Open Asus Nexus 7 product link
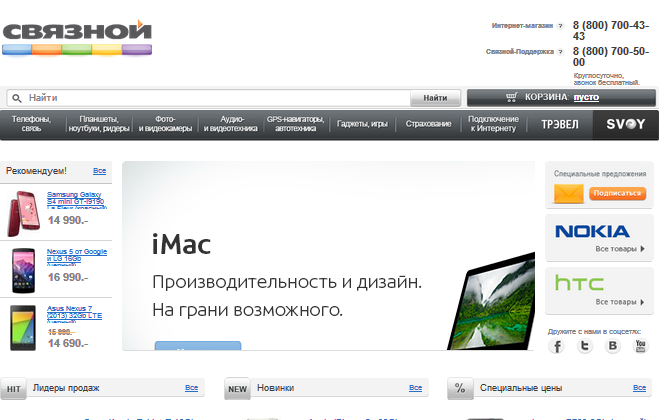 75,315
